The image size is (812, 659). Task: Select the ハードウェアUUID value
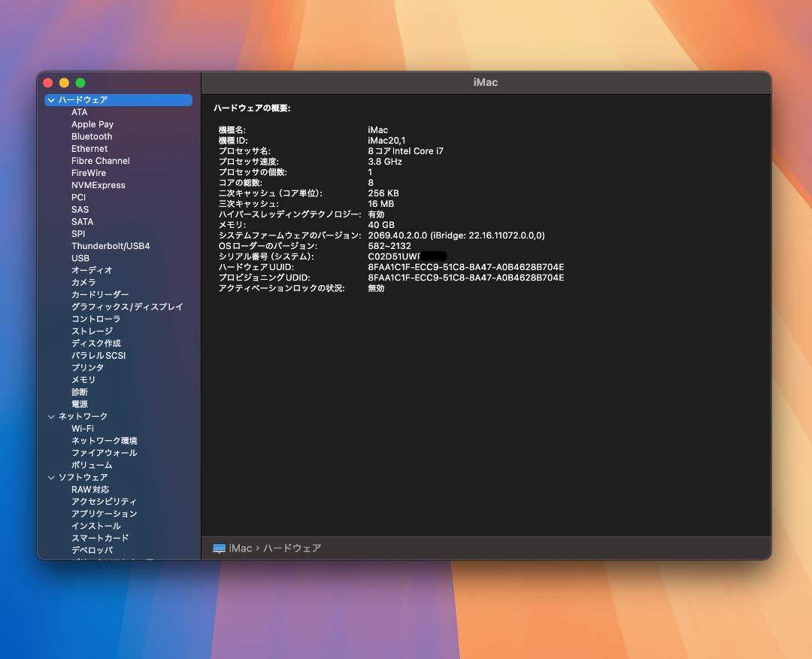466,267
